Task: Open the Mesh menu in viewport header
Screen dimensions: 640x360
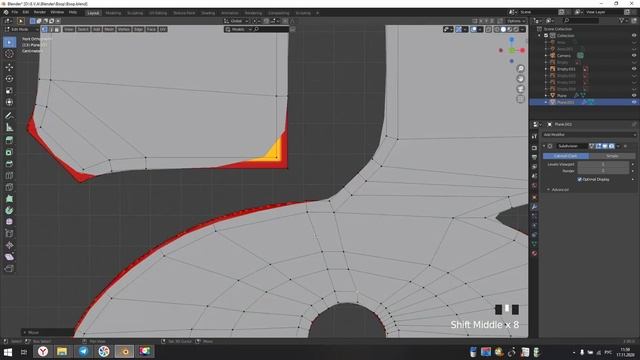Action: (x=109, y=29)
